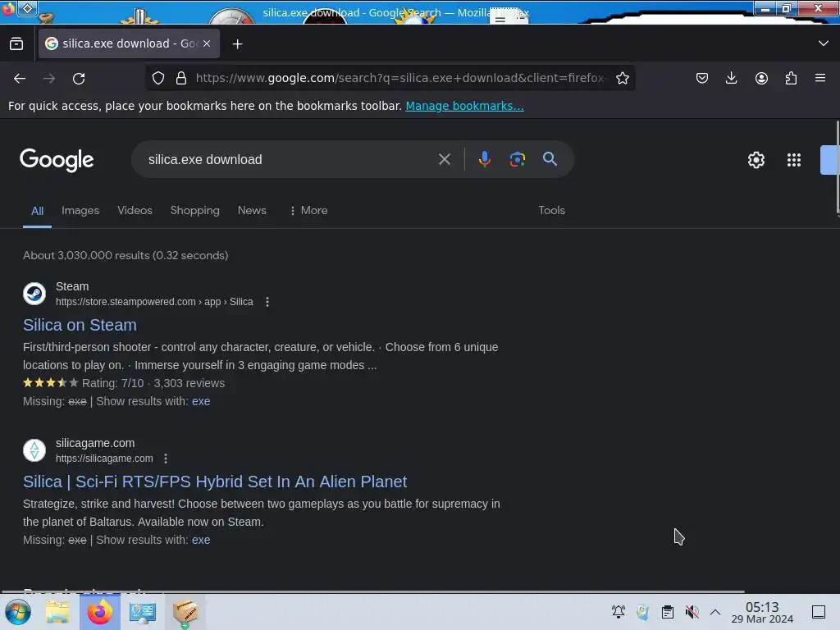Click the horizontal scrollbar at bottom
The image size is (840, 630).
373,591
